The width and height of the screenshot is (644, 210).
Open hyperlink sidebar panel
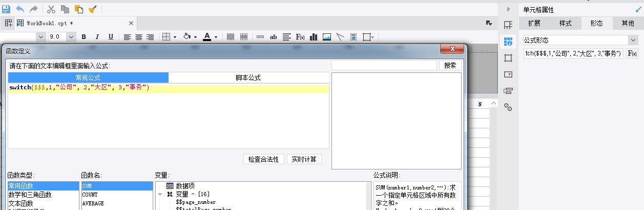(508, 107)
